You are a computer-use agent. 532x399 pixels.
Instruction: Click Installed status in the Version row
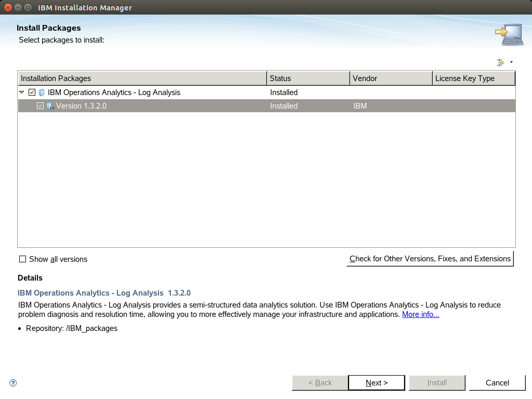(x=284, y=106)
